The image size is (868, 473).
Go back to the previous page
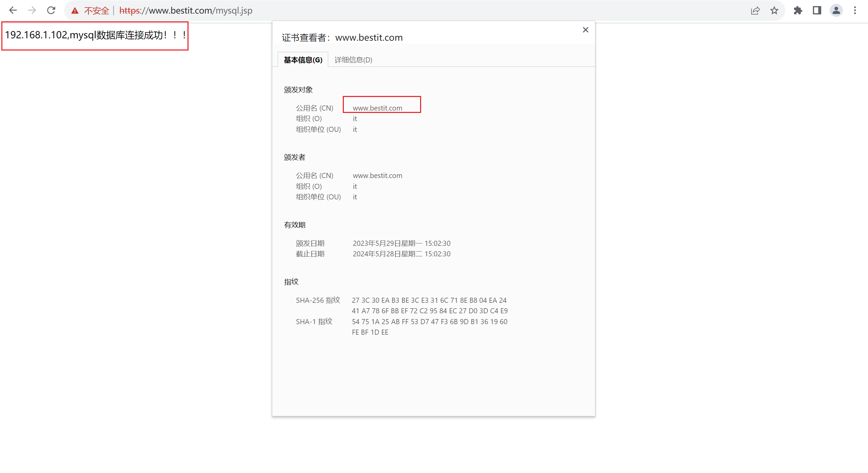point(13,11)
